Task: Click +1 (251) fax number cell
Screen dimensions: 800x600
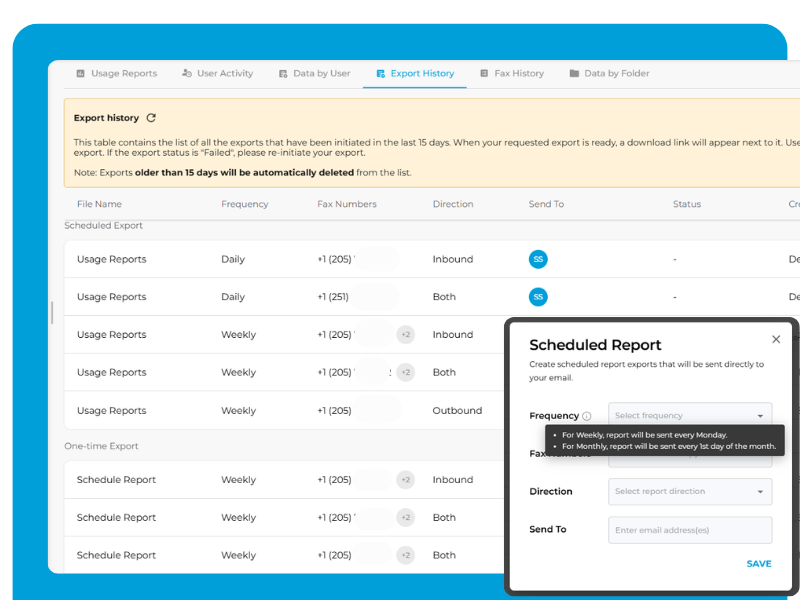Action: point(333,297)
